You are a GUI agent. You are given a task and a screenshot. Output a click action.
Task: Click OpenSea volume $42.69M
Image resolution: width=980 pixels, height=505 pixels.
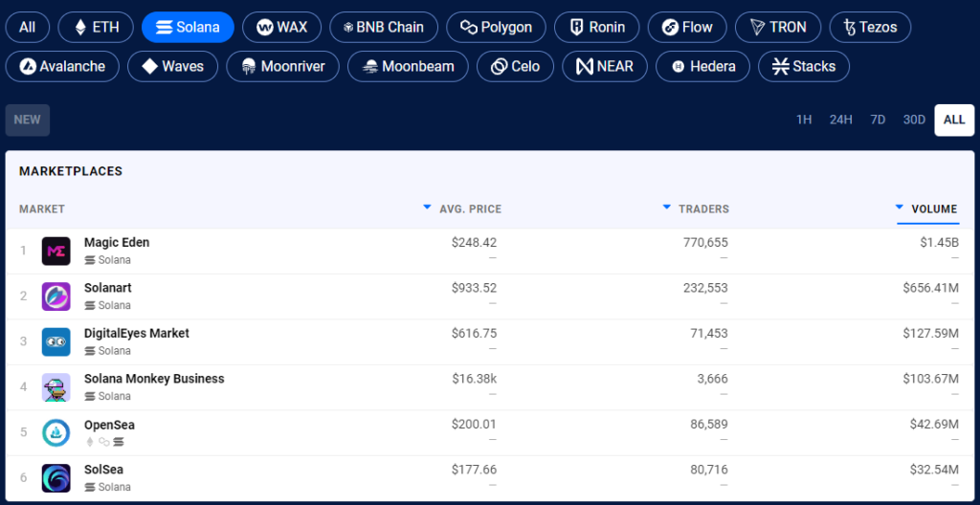tap(934, 425)
